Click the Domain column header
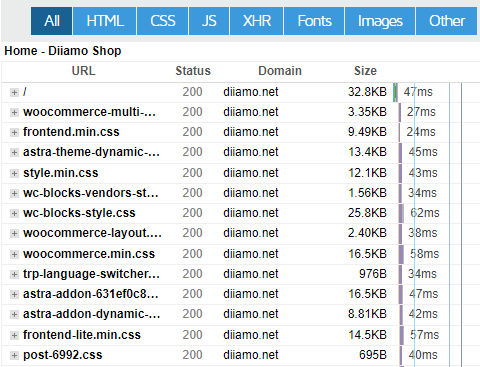Image resolution: width=480 pixels, height=367 pixels. pyautogui.click(x=280, y=71)
